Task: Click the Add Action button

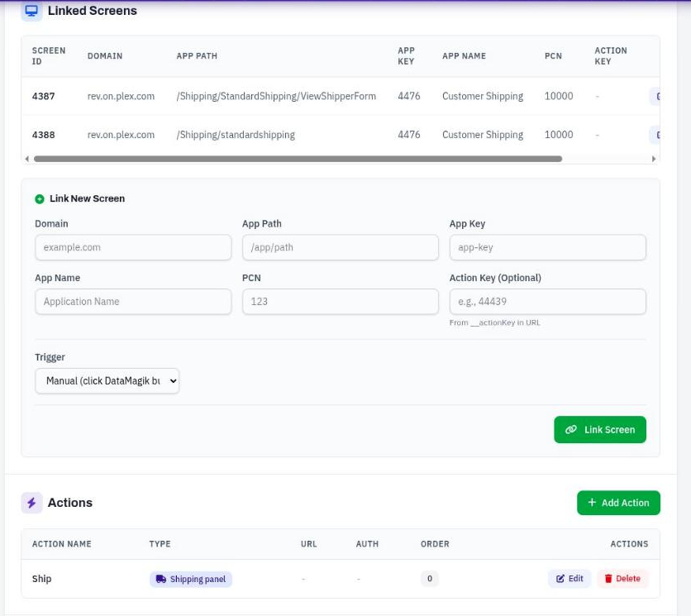Action: pos(618,503)
